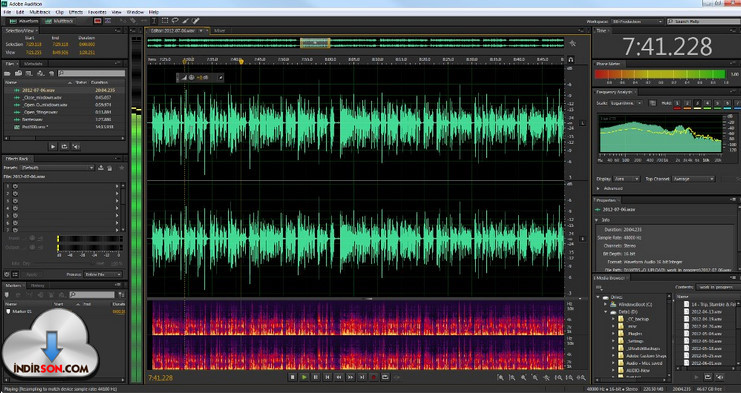
Task: Click the red Record button
Action: [373, 377]
